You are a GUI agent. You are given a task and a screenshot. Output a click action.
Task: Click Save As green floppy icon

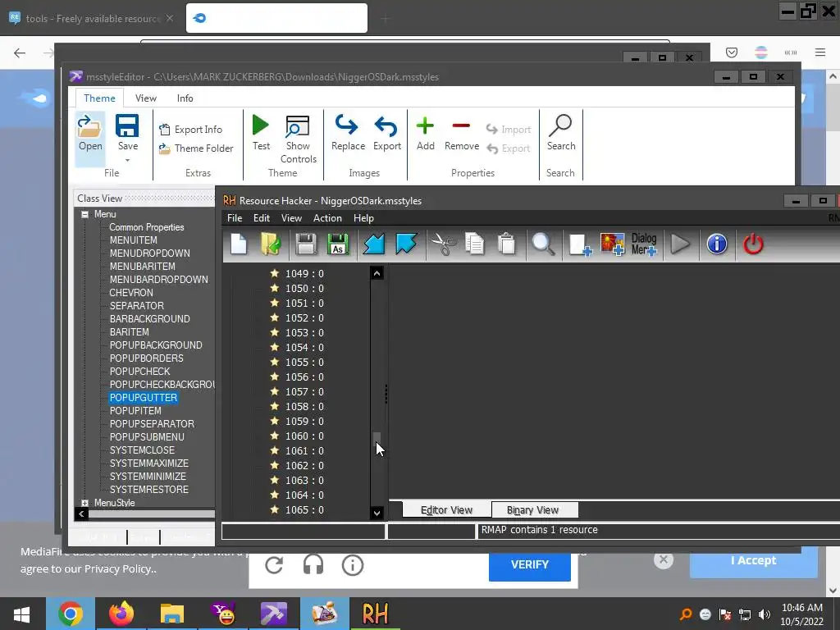coord(337,244)
